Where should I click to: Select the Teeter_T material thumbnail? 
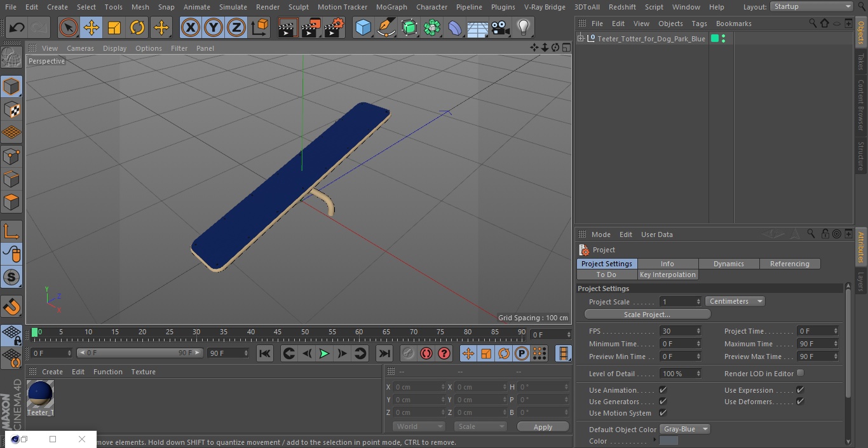(41, 395)
